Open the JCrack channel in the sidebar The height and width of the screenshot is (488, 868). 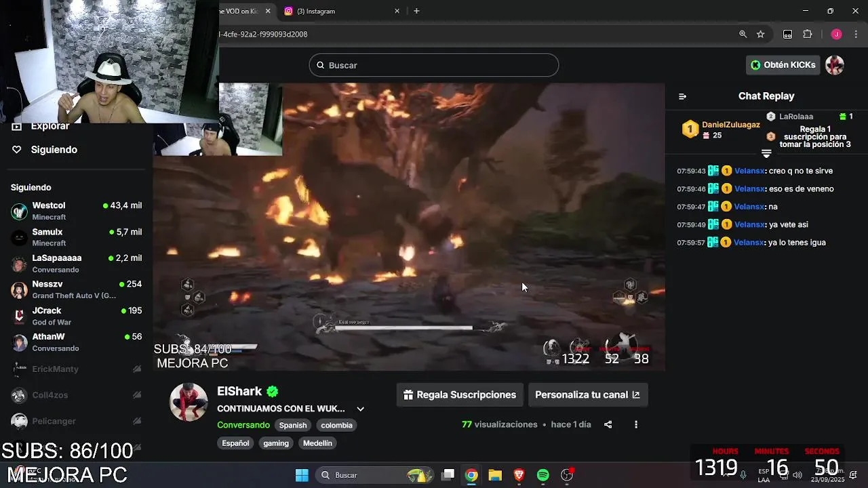(77, 316)
